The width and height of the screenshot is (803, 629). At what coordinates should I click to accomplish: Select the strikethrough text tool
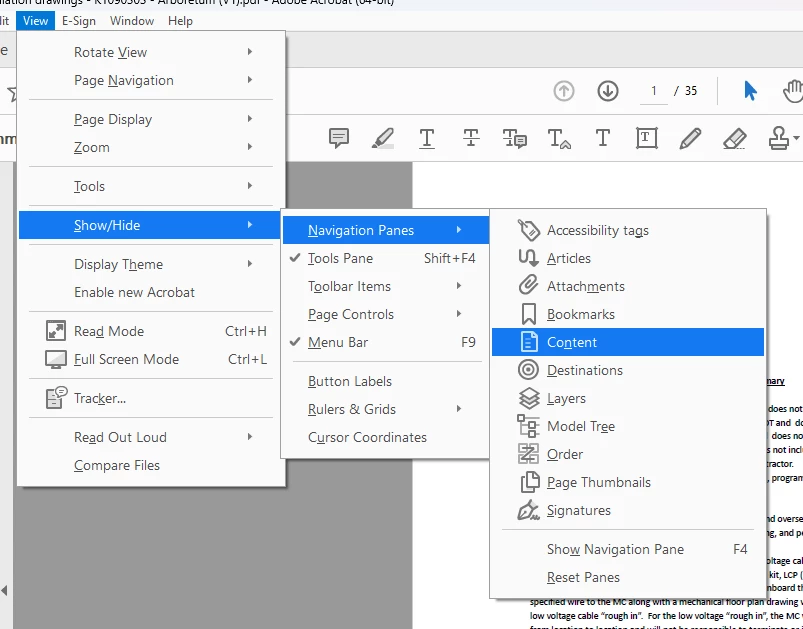(471, 138)
